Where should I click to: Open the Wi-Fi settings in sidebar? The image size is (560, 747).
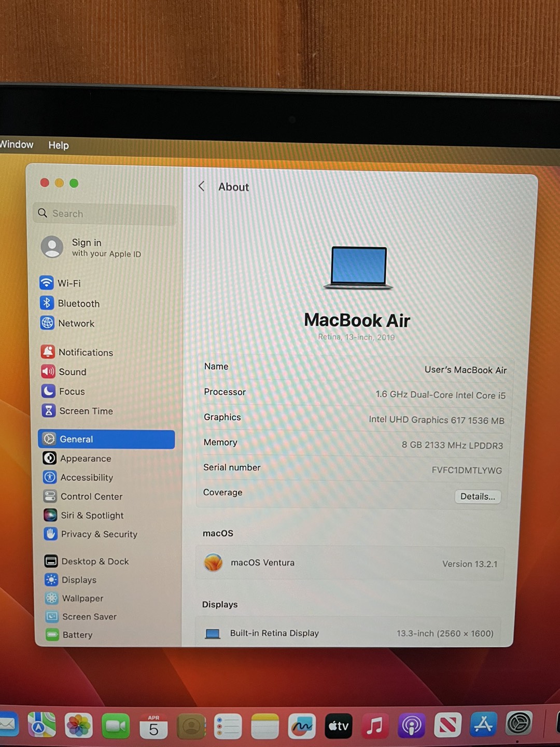pyautogui.click(x=70, y=283)
